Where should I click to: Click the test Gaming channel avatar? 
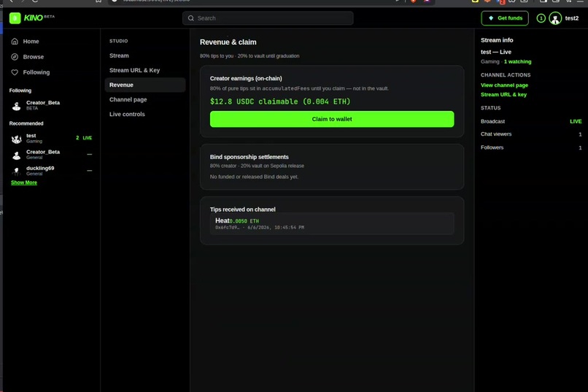coord(17,139)
